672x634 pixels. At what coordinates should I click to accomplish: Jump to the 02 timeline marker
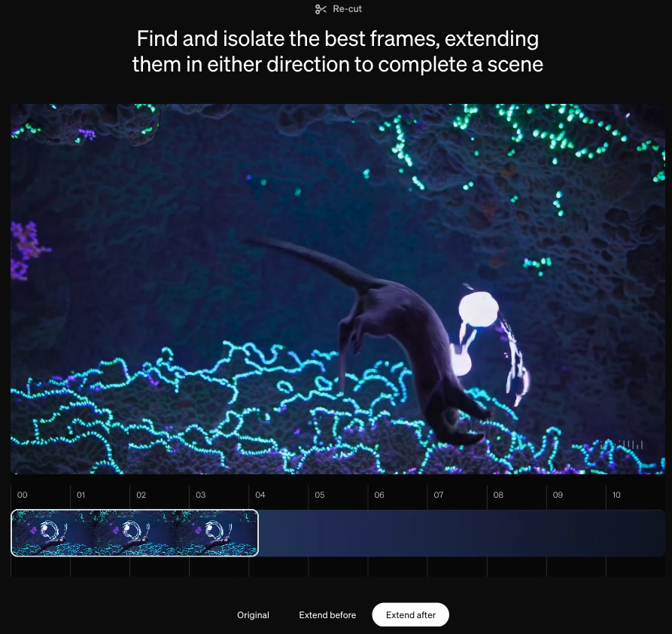pyautogui.click(x=141, y=495)
